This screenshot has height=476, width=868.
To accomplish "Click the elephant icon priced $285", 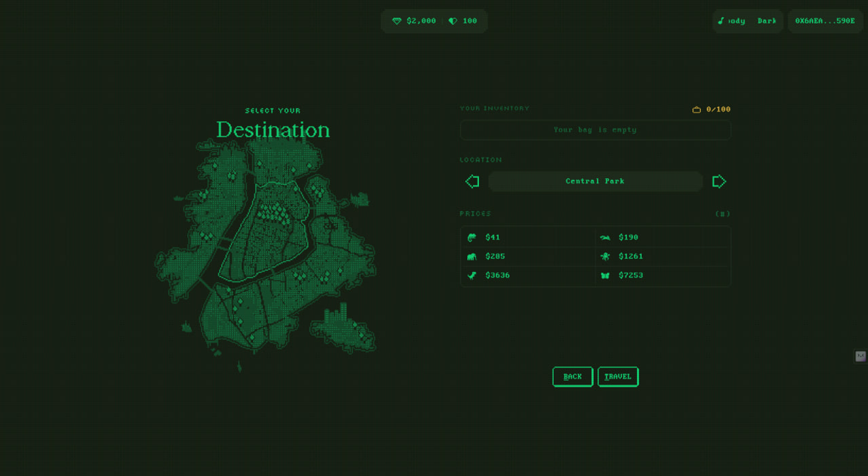I will (x=472, y=256).
